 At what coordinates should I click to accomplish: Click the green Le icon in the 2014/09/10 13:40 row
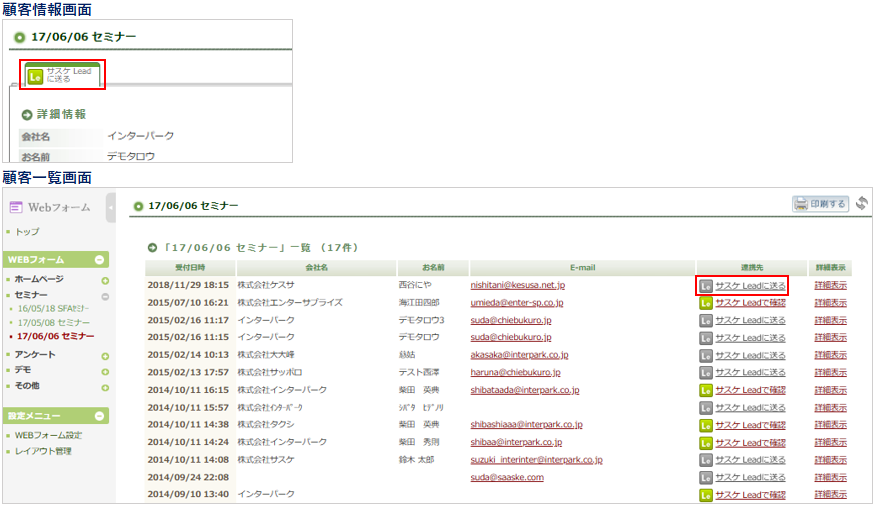tap(706, 495)
